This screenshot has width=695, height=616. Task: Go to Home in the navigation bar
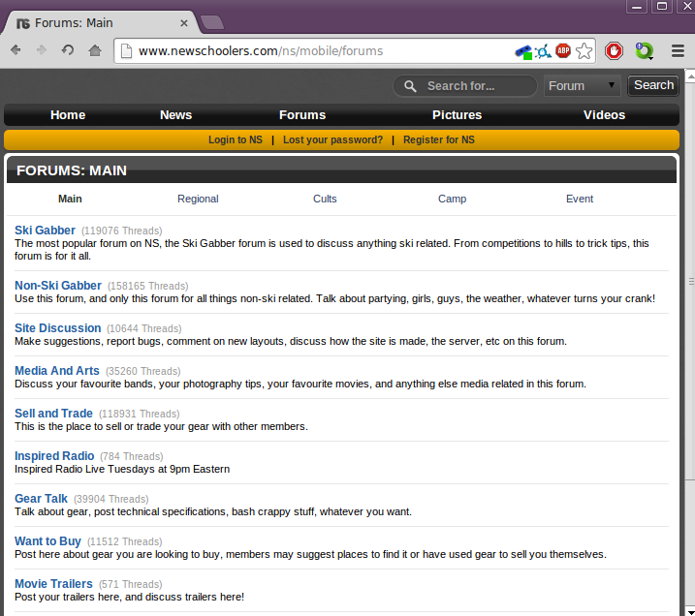click(x=68, y=115)
